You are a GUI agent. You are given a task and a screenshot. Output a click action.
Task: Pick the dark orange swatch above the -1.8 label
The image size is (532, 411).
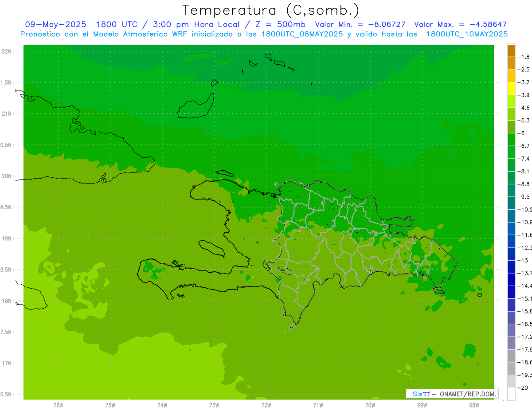(511, 51)
